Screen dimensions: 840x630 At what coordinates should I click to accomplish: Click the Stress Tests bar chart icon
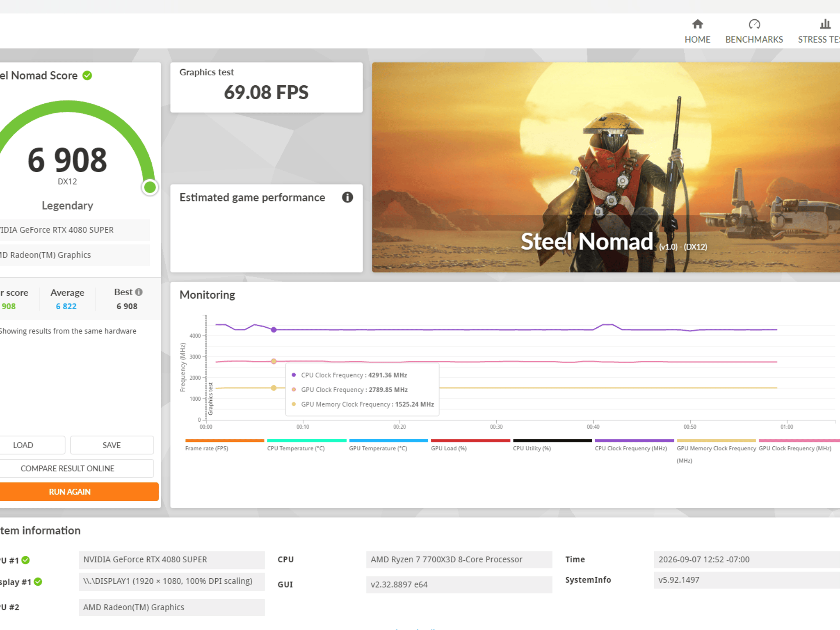point(825,24)
